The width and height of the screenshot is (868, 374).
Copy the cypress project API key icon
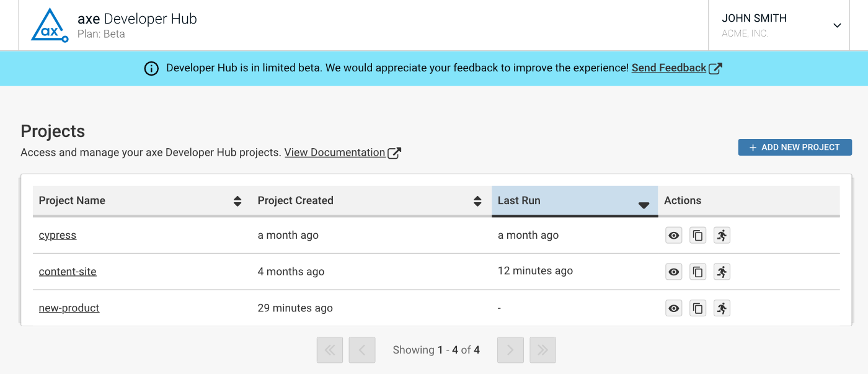(698, 236)
